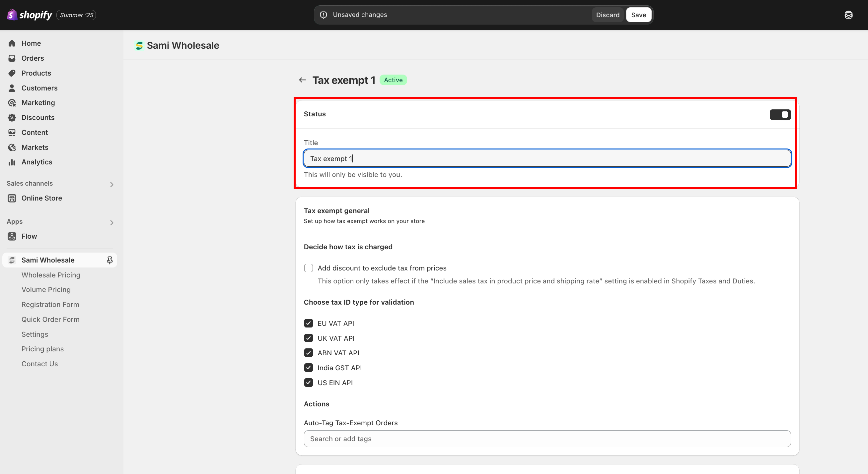Unpin Sami Wholesale app with pin icon
This screenshot has width=868, height=474.
[x=109, y=260]
